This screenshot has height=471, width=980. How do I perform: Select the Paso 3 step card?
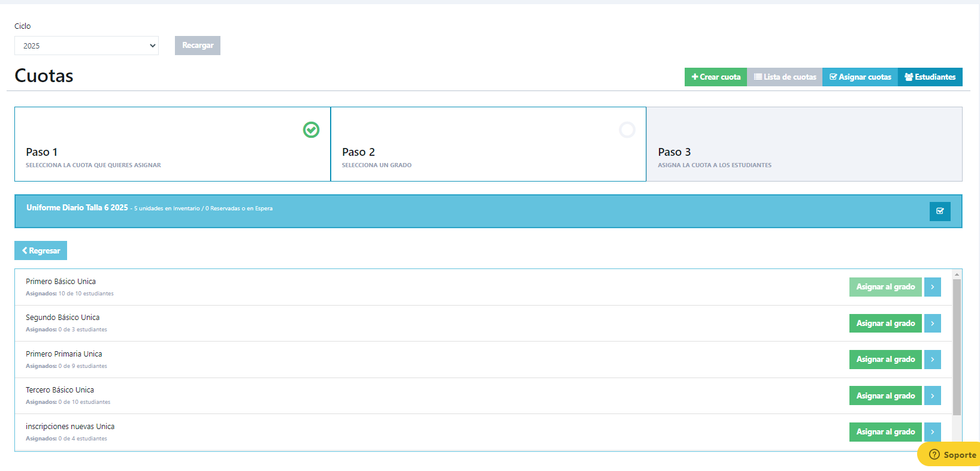pyautogui.click(x=804, y=144)
